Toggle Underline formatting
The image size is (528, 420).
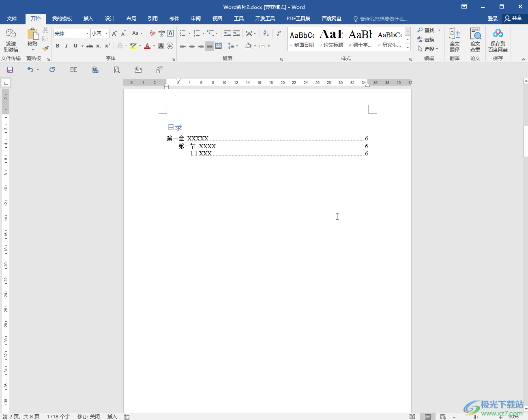click(x=75, y=46)
